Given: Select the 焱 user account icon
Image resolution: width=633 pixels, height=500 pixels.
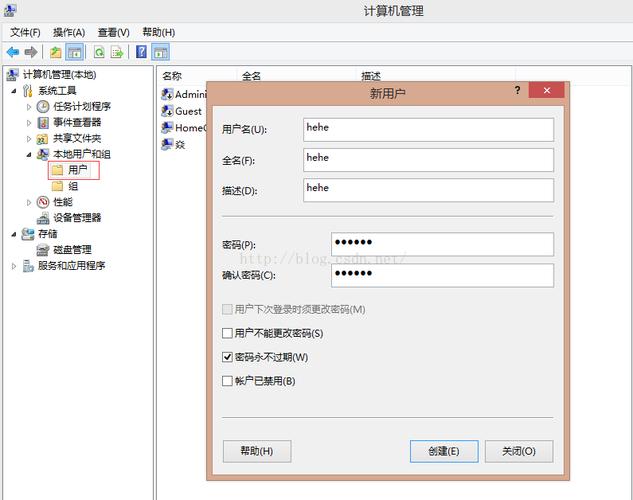Looking at the screenshot, I should pos(167,144).
